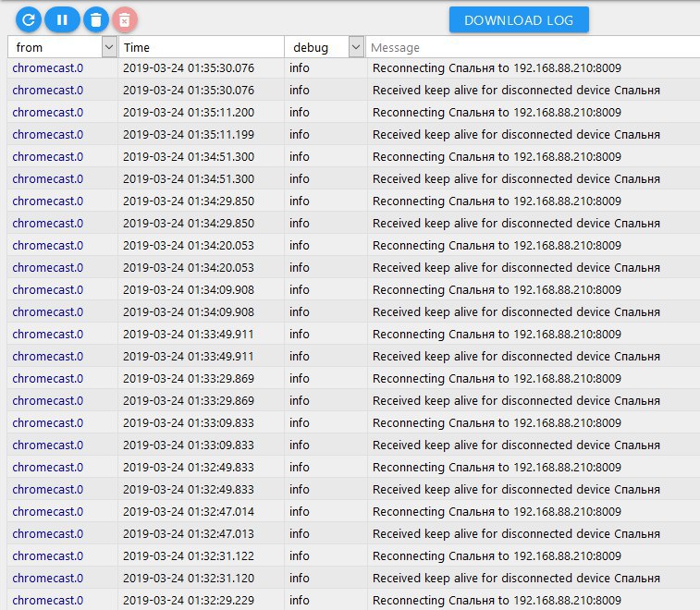Click the timestamp 2019-03-24 01:32:47.014
Viewport: 700px width, 610px height.
pyautogui.click(x=189, y=511)
